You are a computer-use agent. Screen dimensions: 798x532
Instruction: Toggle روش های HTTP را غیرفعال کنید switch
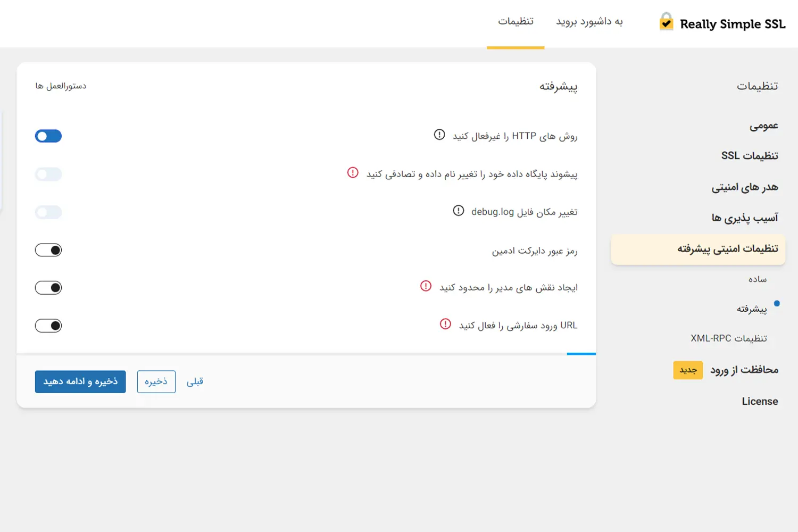(48, 136)
